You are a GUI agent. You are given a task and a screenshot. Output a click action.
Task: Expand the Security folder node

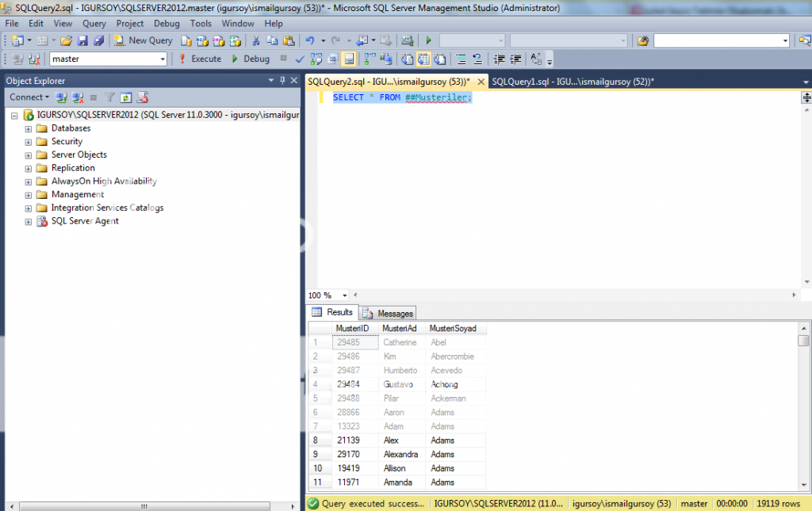point(29,142)
